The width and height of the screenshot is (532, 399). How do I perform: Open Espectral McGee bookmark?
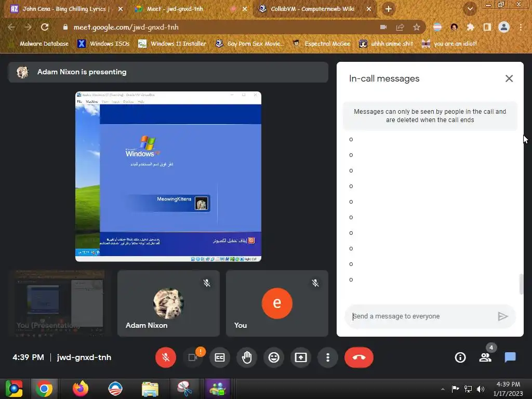321,44
